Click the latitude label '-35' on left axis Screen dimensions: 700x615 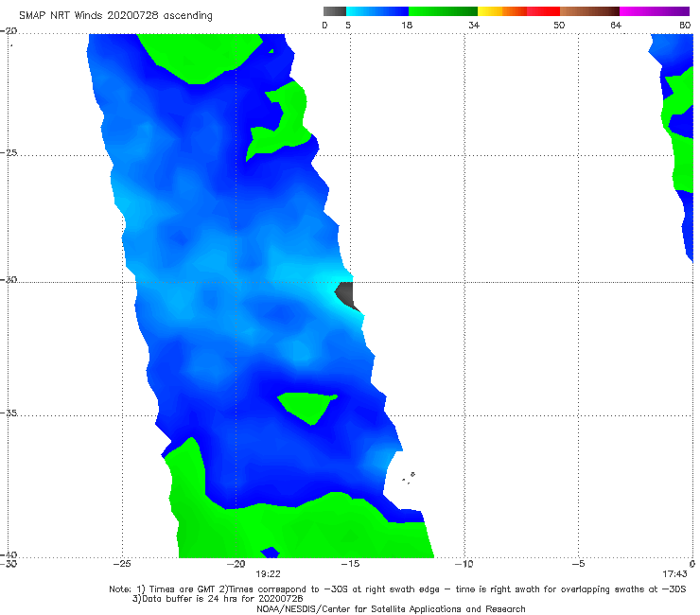coord(9,413)
